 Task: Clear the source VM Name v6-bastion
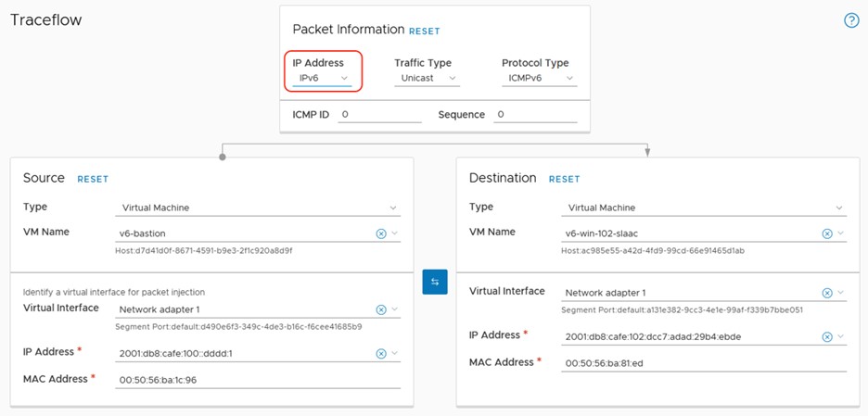click(380, 233)
